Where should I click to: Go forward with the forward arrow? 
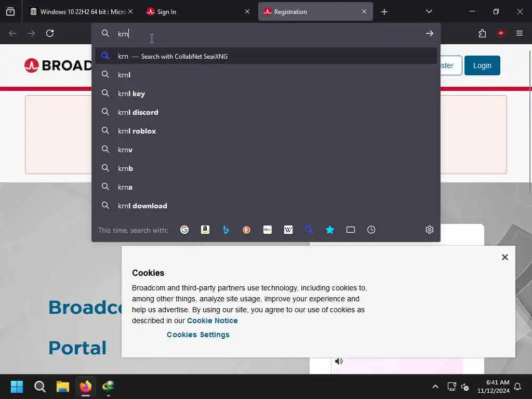31,33
